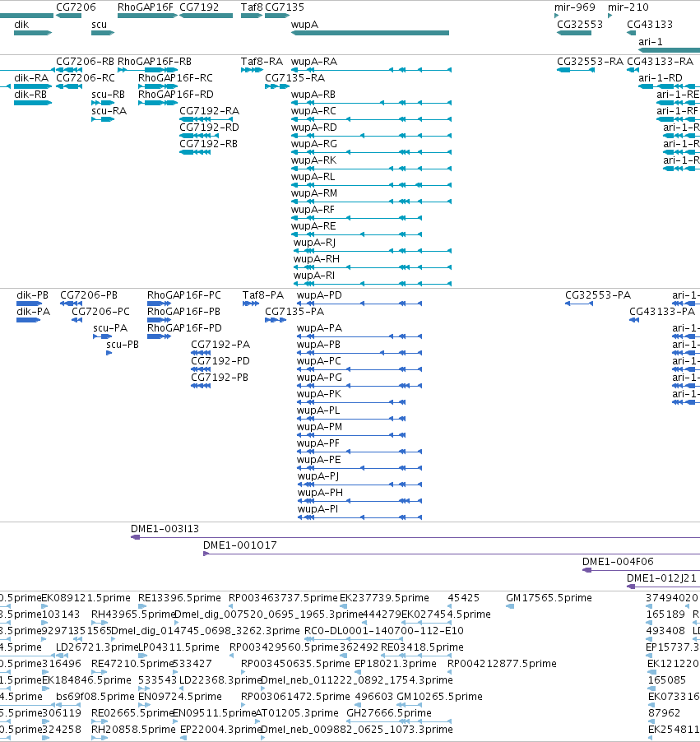The height and width of the screenshot is (742, 700).
Task: Click the mir-210 label
Action: pos(628,7)
